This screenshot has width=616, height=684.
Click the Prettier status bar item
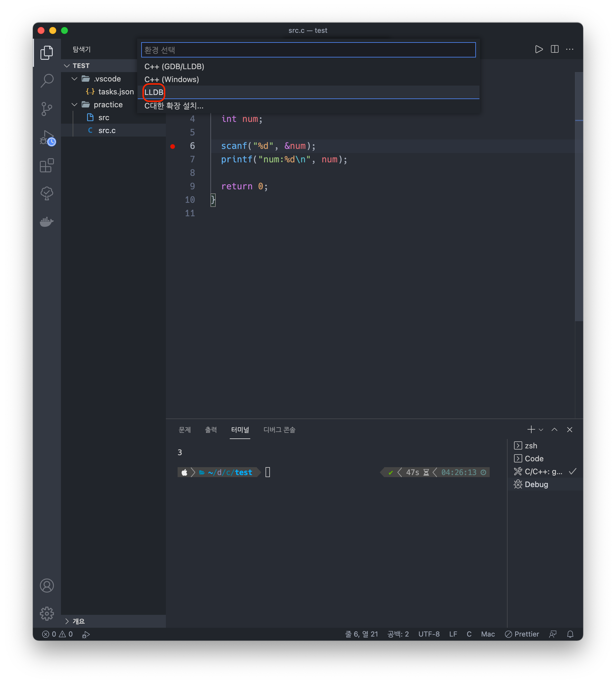[x=522, y=634]
